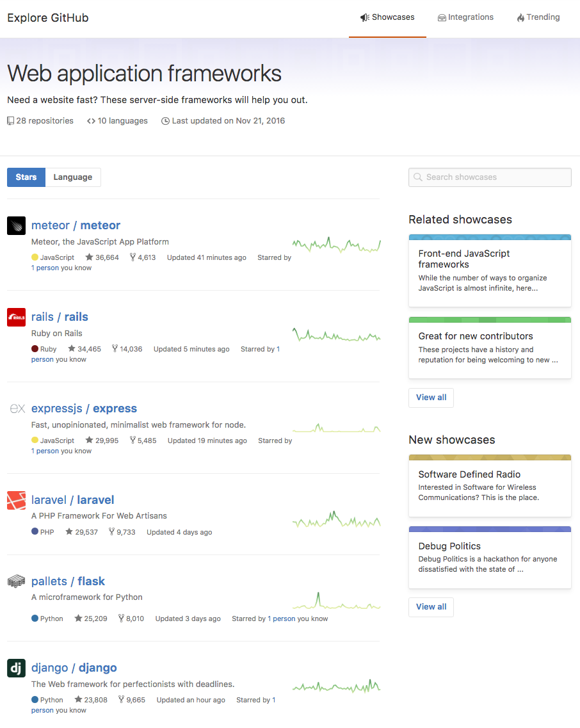
Task: Click the meteor repository avatar icon
Action: click(16, 225)
